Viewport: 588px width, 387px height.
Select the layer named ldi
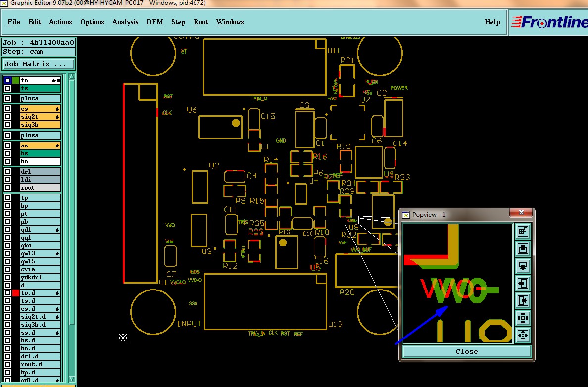click(40, 180)
